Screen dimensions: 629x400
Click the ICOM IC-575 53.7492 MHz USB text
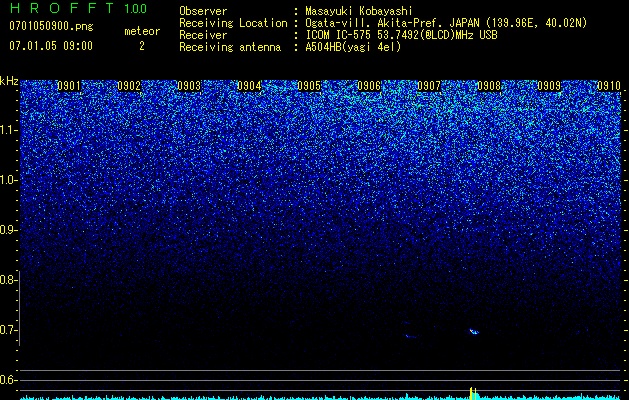tap(401, 35)
